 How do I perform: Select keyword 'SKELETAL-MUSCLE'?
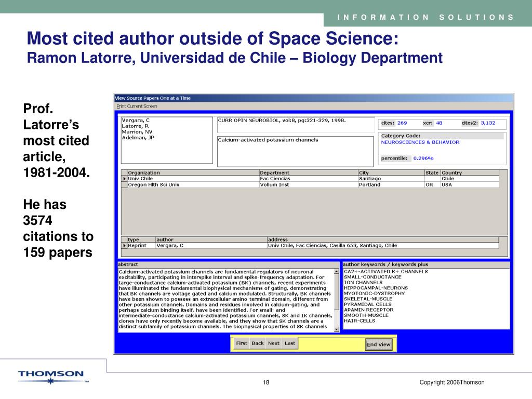coord(368,299)
